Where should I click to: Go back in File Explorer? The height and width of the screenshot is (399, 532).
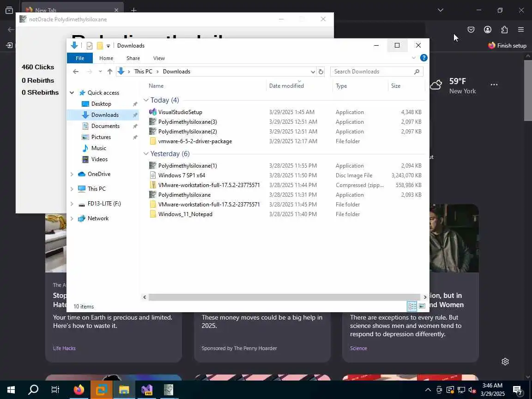(76, 72)
